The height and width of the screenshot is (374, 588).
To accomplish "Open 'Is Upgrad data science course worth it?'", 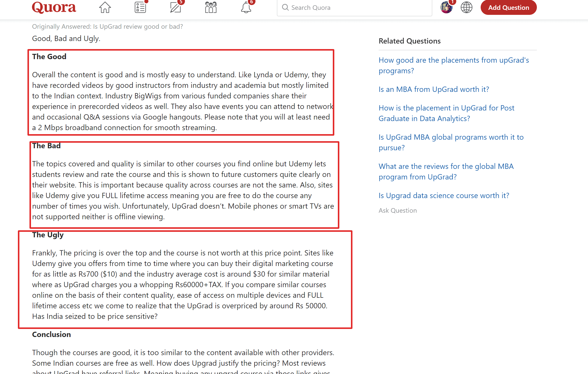I will [x=444, y=196].
